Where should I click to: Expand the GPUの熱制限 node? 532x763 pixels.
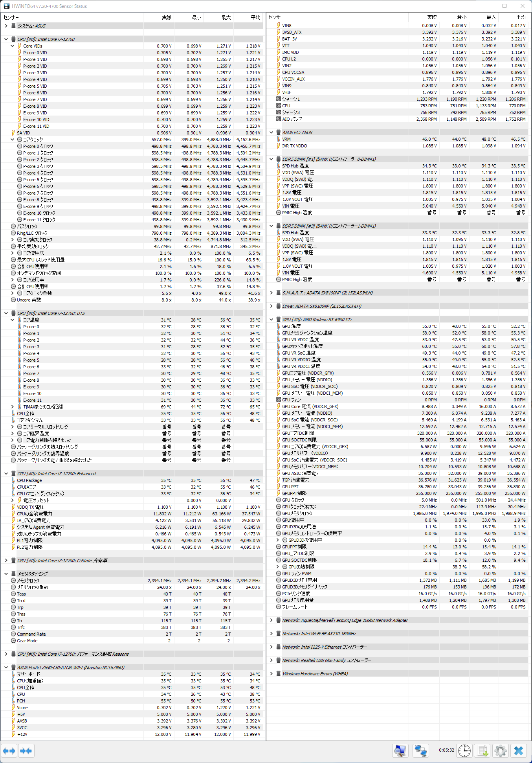click(x=278, y=567)
